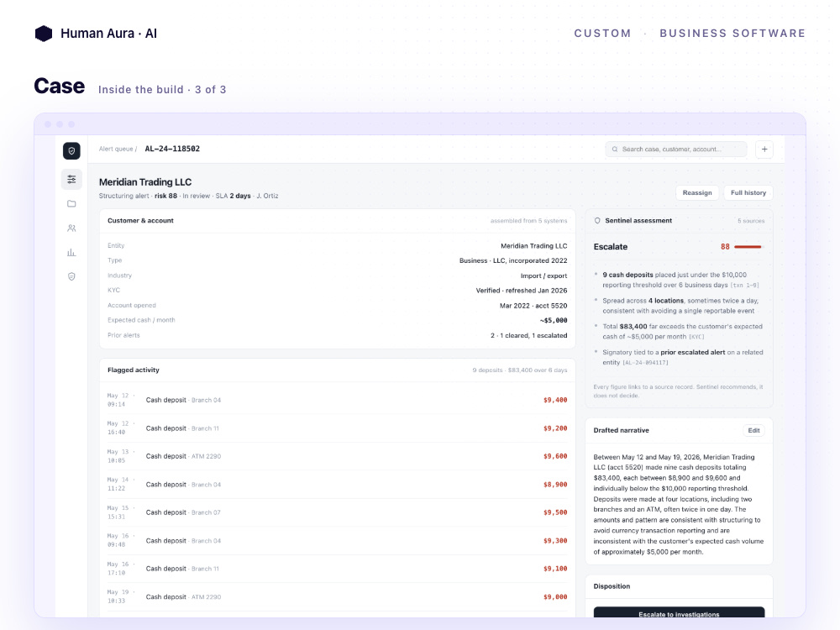
Task: Open the people icon in sidebar
Action: [x=71, y=228]
